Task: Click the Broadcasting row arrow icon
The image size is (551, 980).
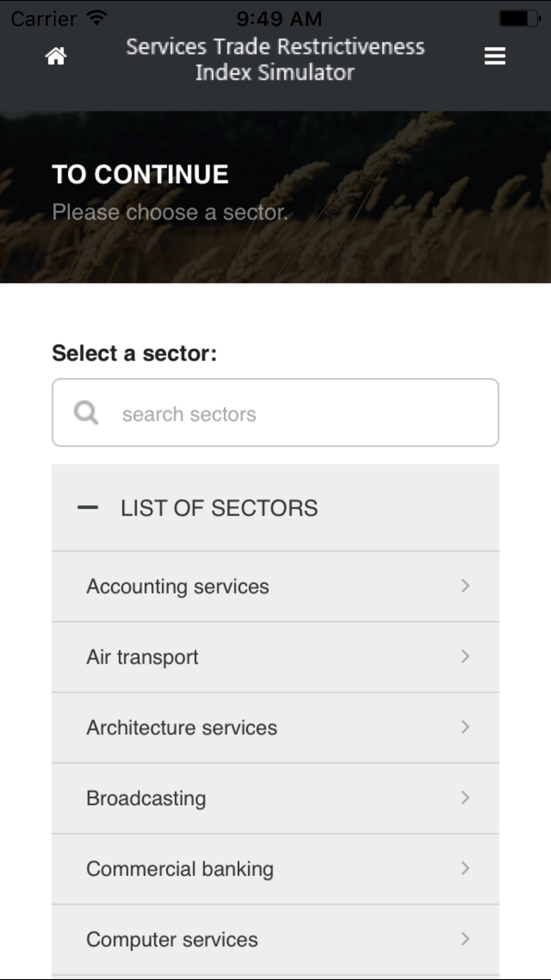Action: (x=465, y=798)
